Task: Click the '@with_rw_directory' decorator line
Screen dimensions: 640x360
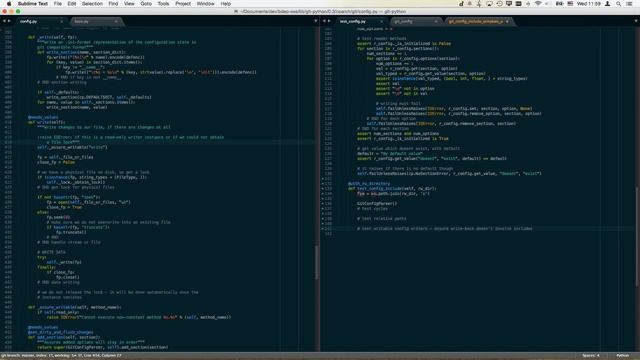Action: 369,184
